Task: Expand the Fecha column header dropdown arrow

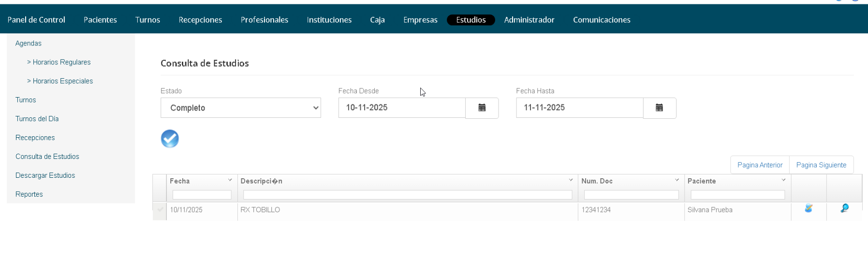Action: click(x=230, y=180)
